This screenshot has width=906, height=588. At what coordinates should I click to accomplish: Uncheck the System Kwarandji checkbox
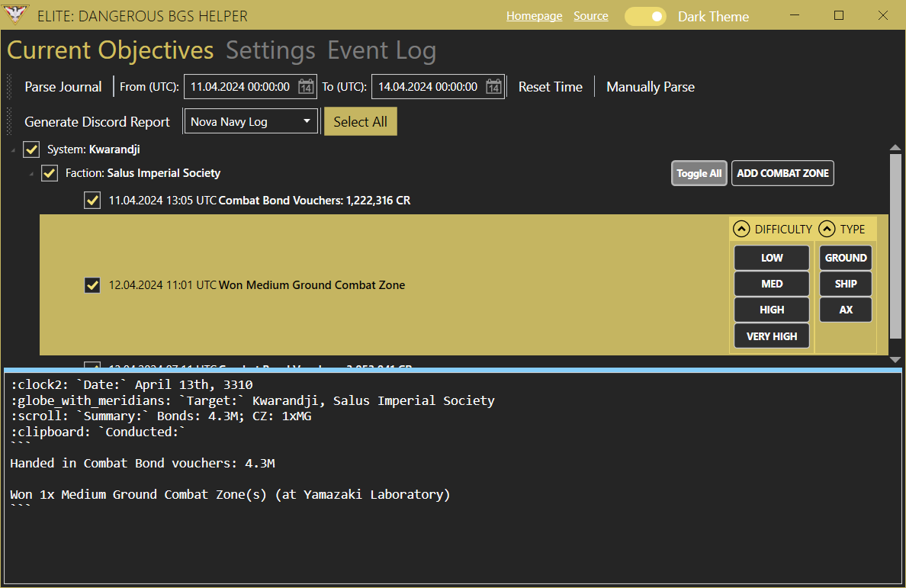point(31,149)
